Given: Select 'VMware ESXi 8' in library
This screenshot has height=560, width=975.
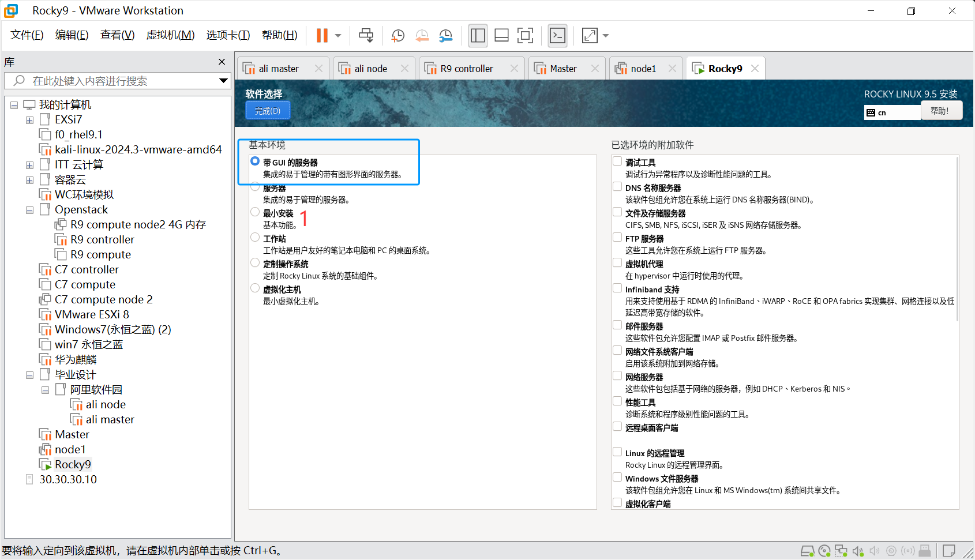Looking at the screenshot, I should pos(92,314).
